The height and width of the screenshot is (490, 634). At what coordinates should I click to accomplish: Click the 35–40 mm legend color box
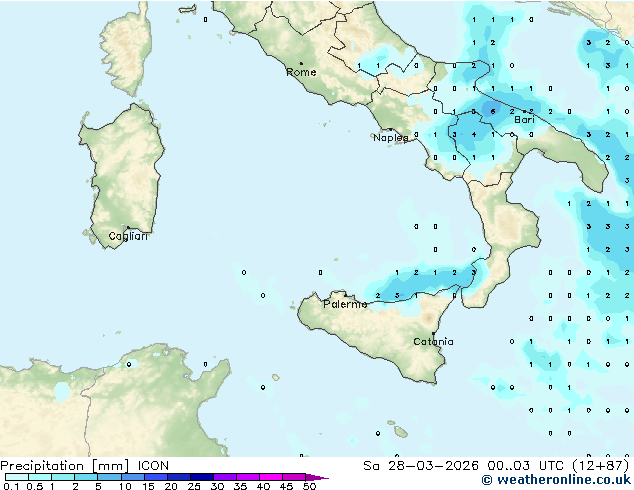(247, 477)
